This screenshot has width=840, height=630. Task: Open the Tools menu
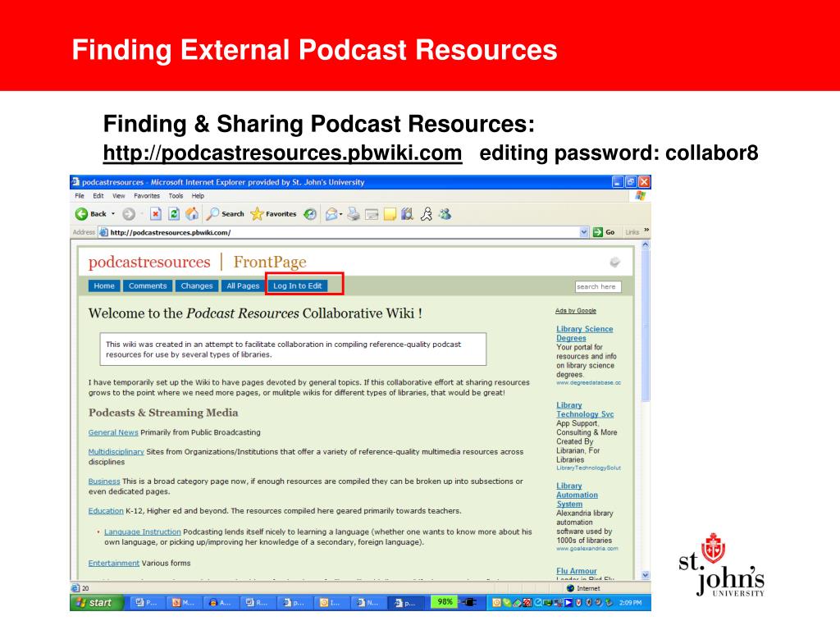(x=176, y=196)
